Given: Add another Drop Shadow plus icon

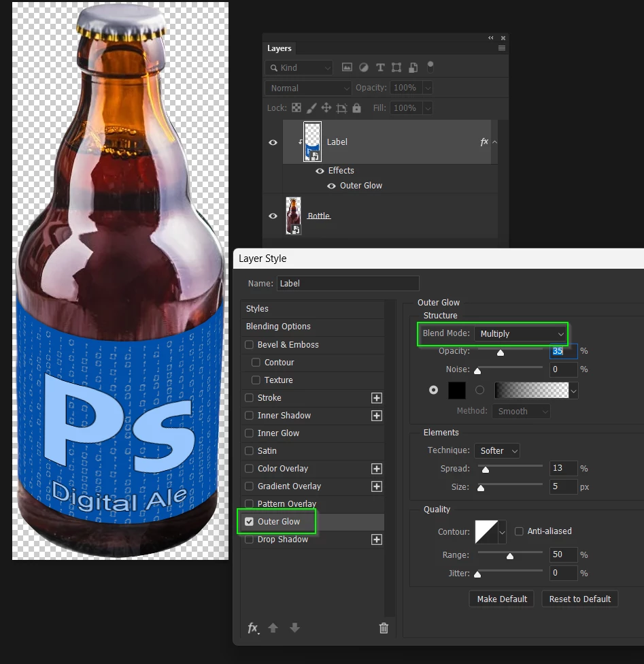Looking at the screenshot, I should 377,539.
